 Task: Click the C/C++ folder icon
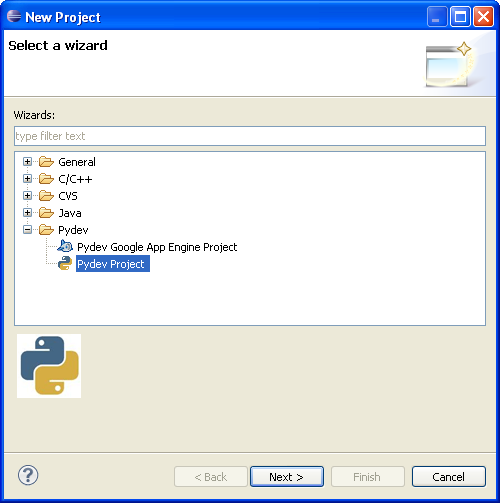click(46, 179)
